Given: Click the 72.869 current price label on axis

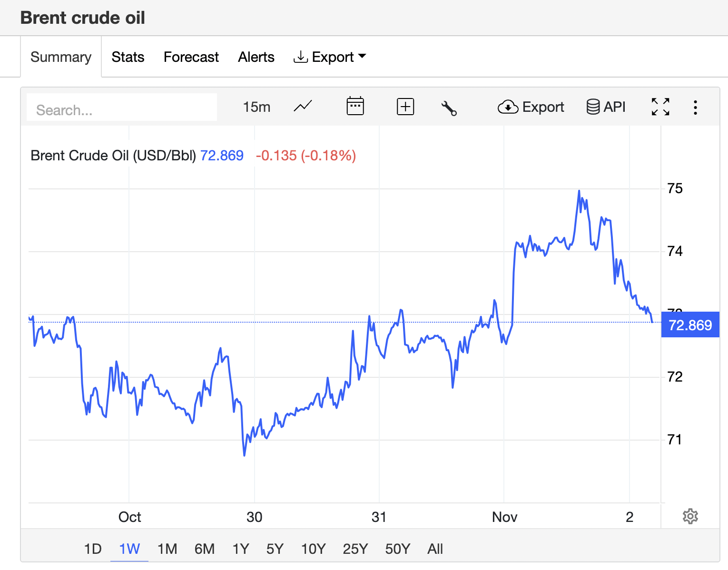Looking at the screenshot, I should point(690,325).
